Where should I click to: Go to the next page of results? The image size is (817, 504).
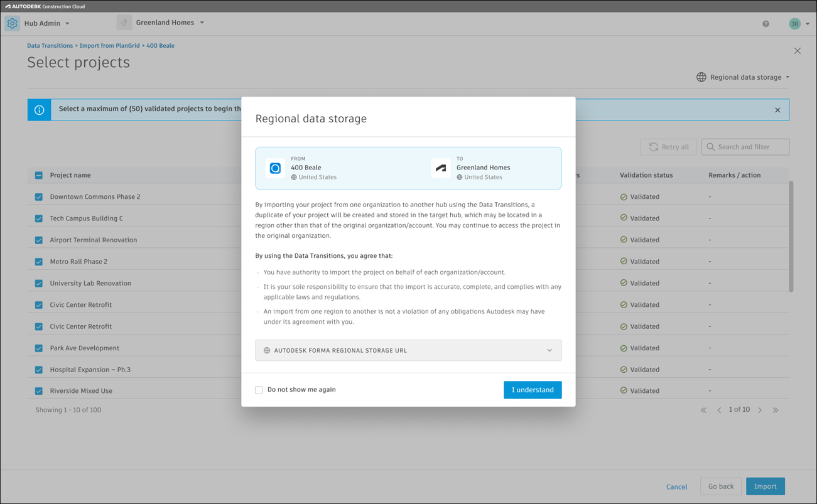coord(760,410)
